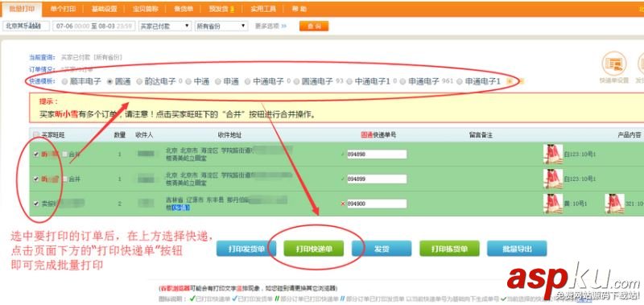Click the shop name field 北京其乐融融
This screenshot has height=305, width=644.
[26, 26]
